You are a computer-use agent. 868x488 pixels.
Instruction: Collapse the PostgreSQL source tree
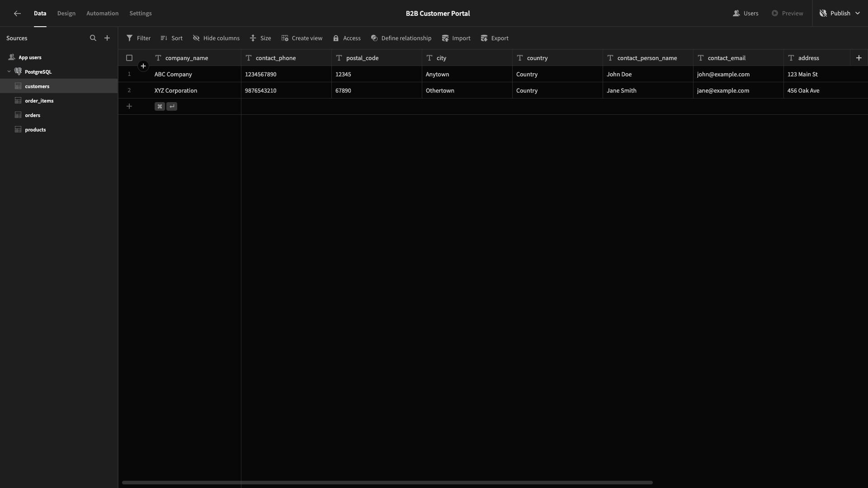coord(9,72)
